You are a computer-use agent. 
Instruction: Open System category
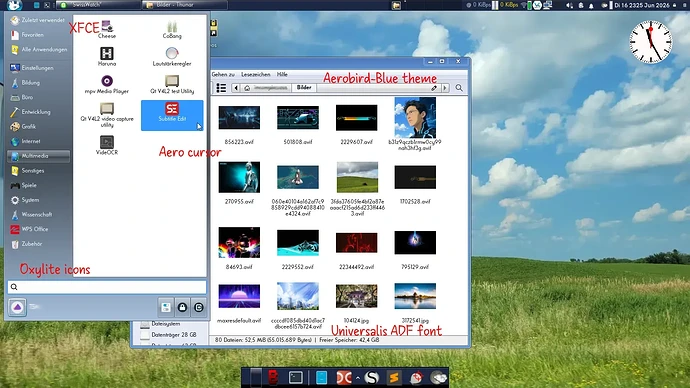(38, 200)
